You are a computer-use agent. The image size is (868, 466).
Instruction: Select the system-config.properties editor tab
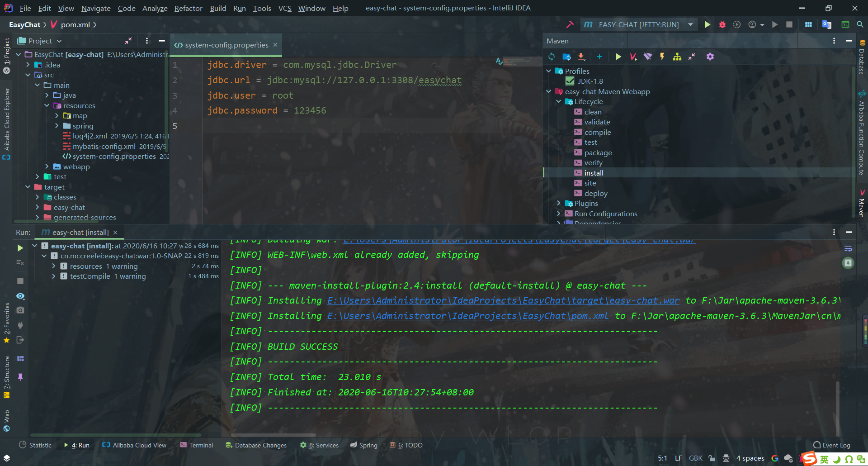pos(226,45)
